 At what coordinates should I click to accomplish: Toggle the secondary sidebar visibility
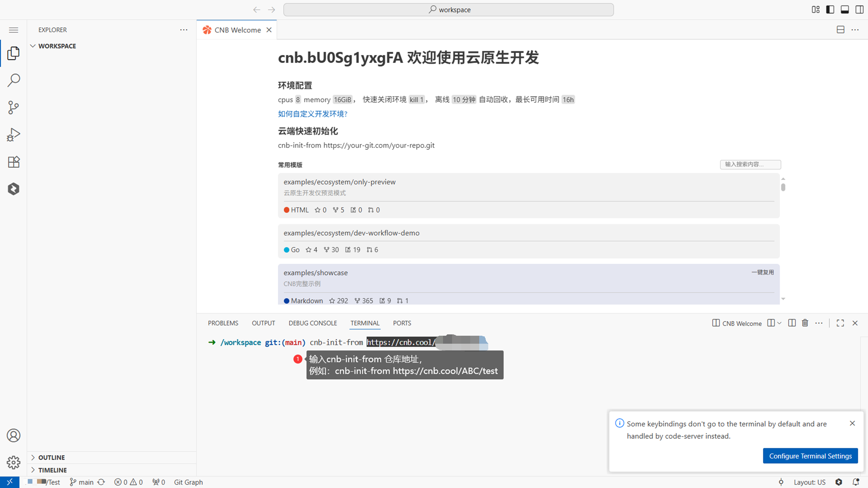[x=859, y=9]
